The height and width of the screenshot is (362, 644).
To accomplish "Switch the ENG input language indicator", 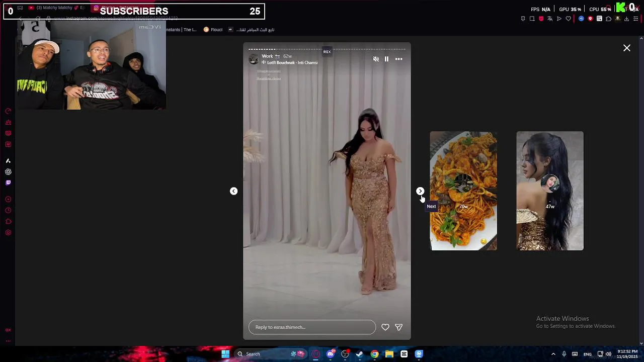I will pyautogui.click(x=587, y=354).
